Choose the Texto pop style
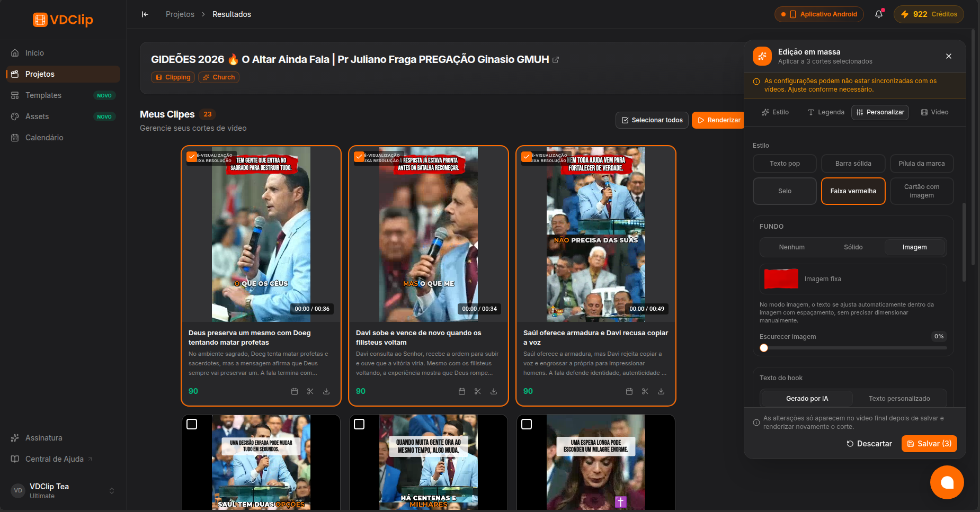This screenshot has width=980, height=512. click(785, 164)
